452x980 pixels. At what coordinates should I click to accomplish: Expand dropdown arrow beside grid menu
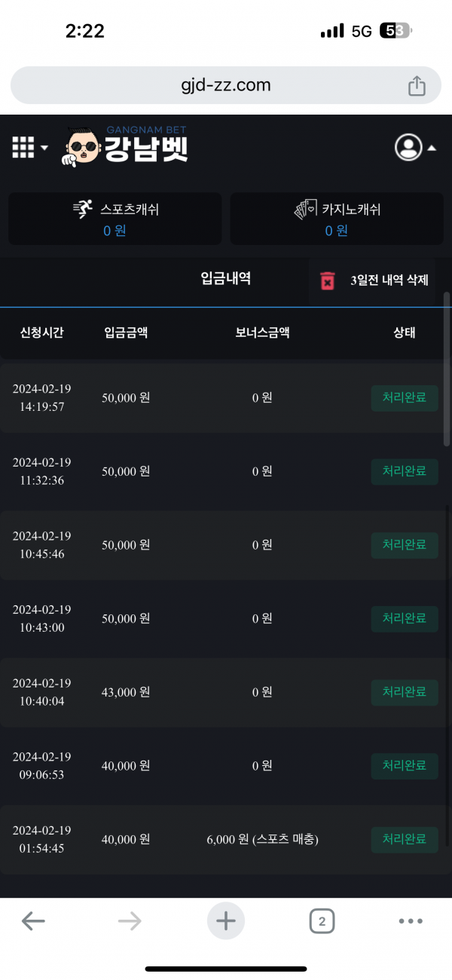coord(44,148)
